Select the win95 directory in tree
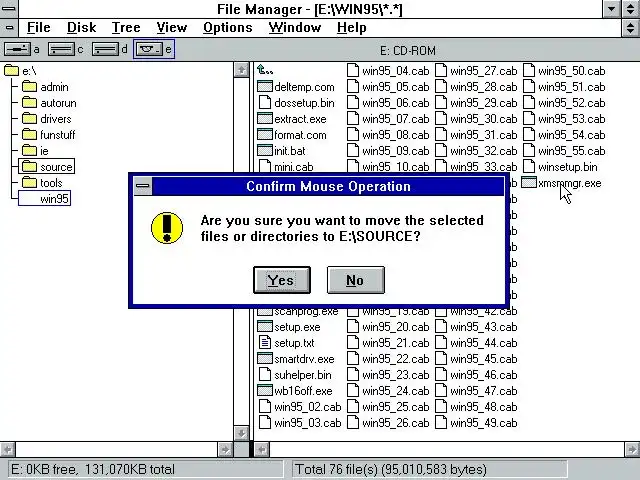 click(x=45, y=198)
